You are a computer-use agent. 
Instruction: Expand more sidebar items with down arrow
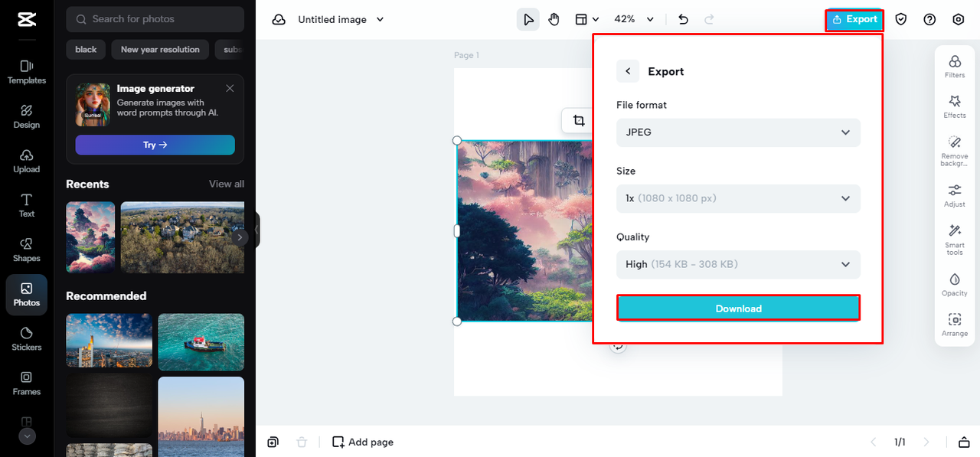(x=27, y=436)
